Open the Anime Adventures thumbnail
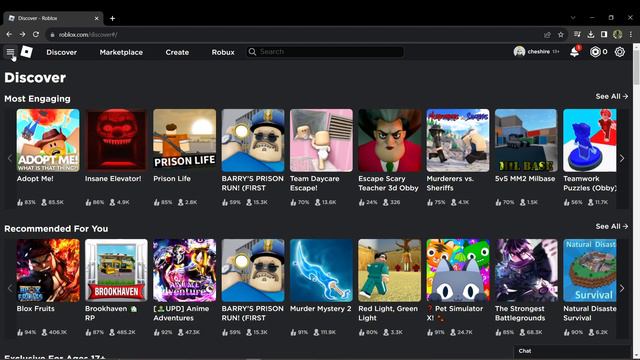Image resolution: width=640 pixels, height=360 pixels. 184,270
